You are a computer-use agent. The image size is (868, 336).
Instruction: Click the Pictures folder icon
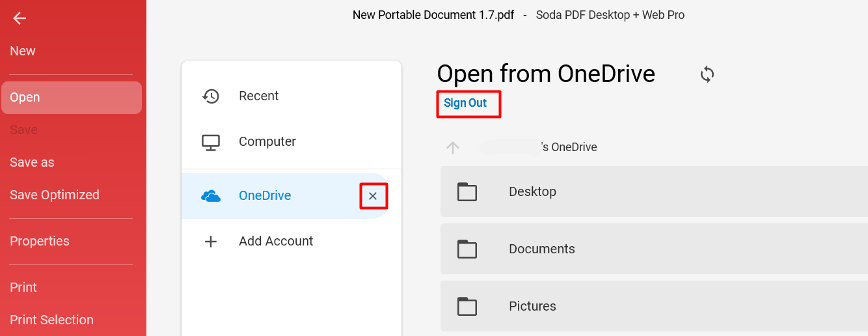click(467, 306)
